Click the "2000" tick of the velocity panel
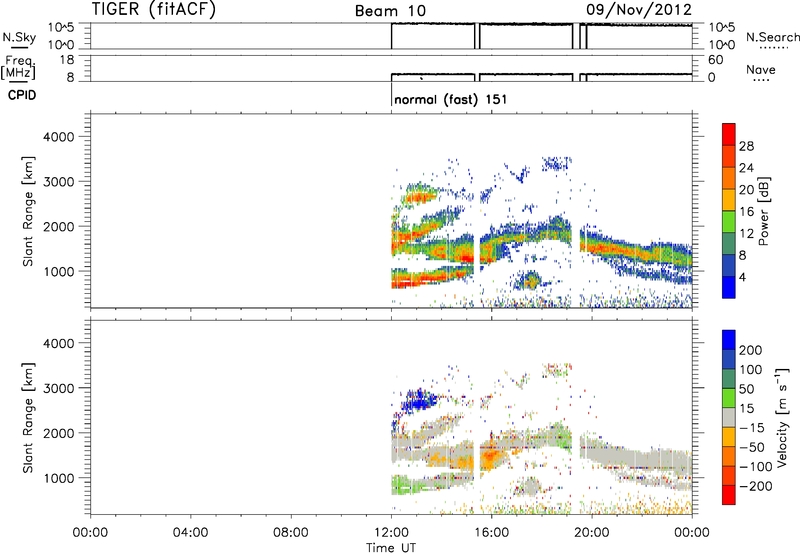This screenshot has width=800, height=554. [x=59, y=433]
